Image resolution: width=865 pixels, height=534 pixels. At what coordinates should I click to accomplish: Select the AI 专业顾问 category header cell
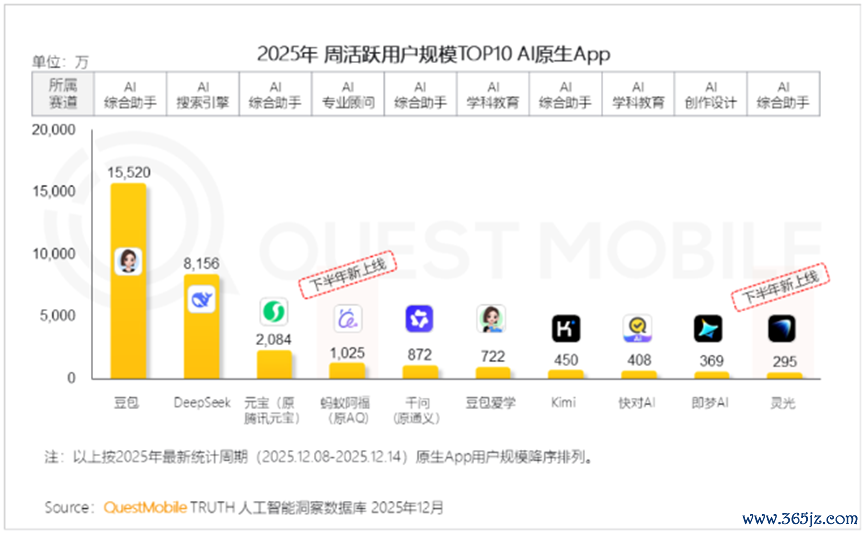(348, 95)
